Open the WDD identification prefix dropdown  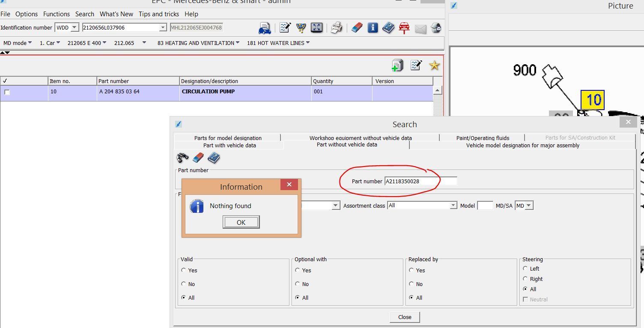(75, 27)
